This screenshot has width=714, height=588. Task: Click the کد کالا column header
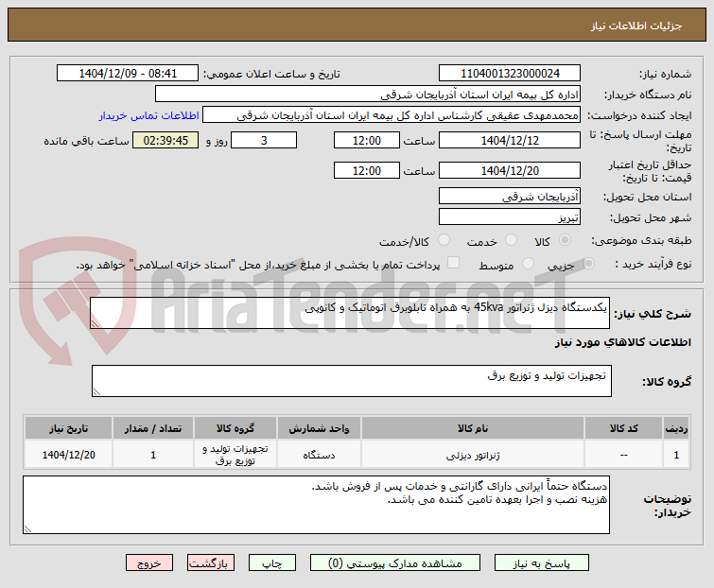pos(623,428)
